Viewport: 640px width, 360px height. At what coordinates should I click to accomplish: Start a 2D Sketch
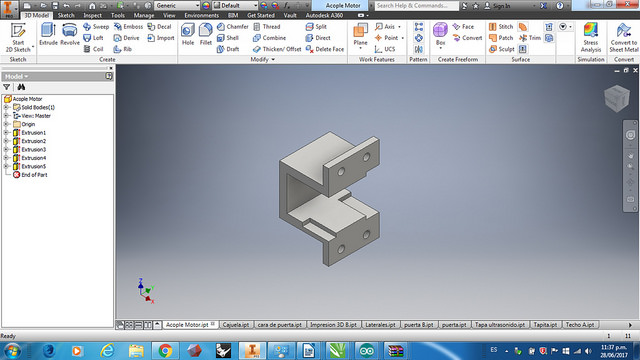[x=18, y=38]
